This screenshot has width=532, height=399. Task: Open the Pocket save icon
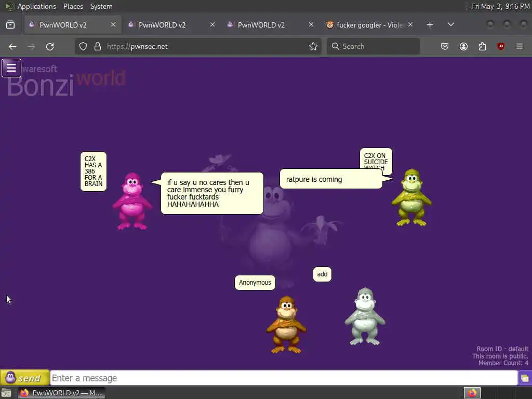(445, 46)
